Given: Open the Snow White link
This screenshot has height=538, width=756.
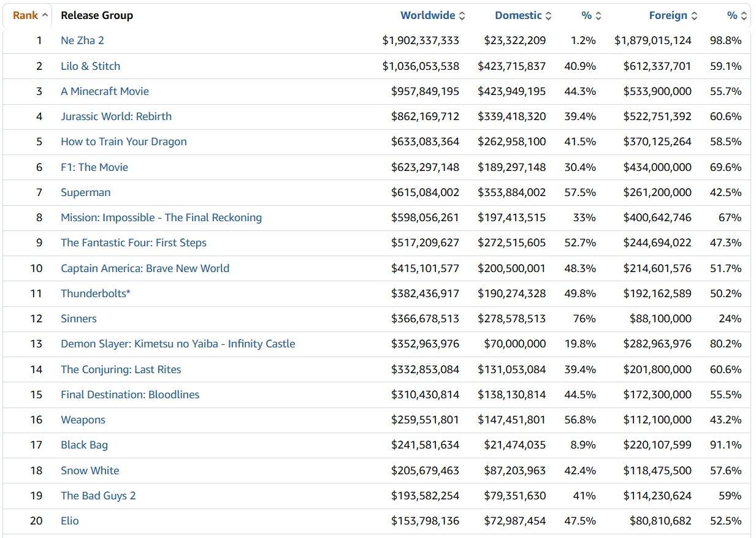Looking at the screenshot, I should 90,471.
